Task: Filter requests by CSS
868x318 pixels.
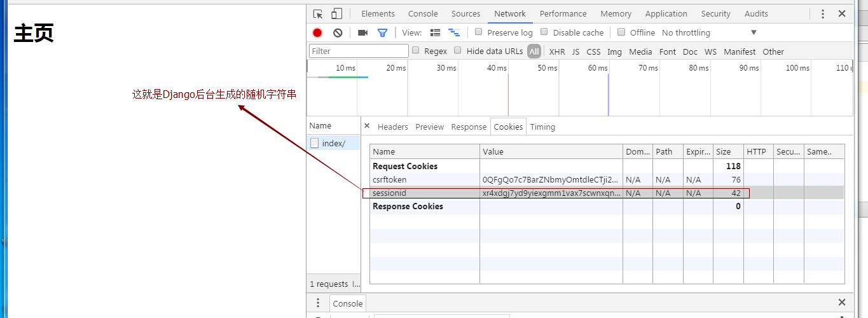Action: coord(593,52)
